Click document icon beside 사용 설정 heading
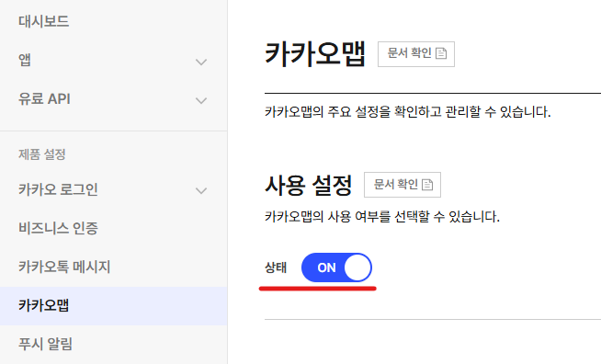This screenshot has height=364, width=601. [x=427, y=185]
